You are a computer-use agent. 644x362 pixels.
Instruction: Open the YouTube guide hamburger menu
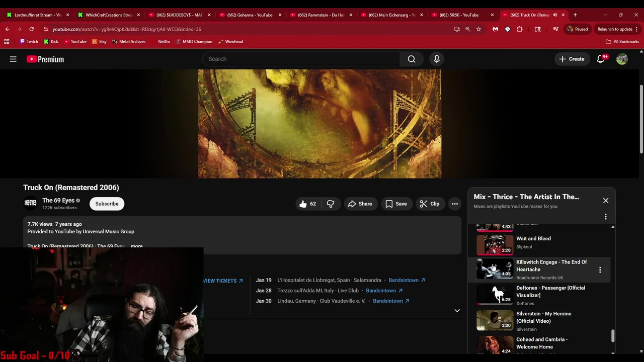pyautogui.click(x=13, y=59)
